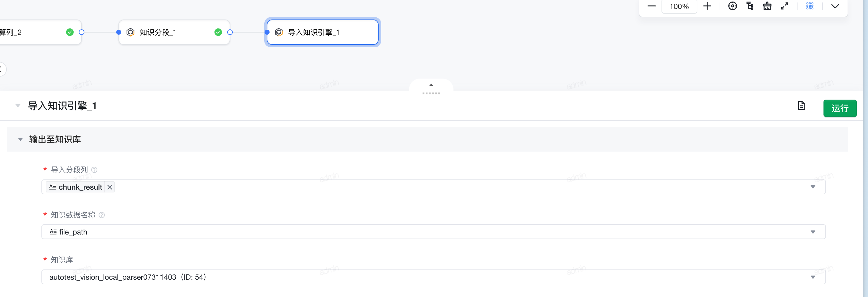Click the locate/center canvas target icon
The height and width of the screenshot is (297, 868).
[x=732, y=6]
